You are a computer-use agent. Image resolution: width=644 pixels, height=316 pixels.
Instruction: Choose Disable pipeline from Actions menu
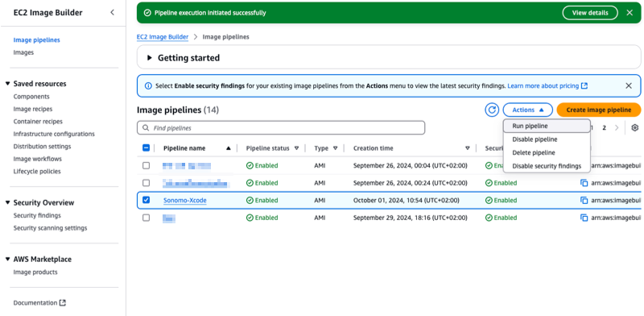point(547,139)
